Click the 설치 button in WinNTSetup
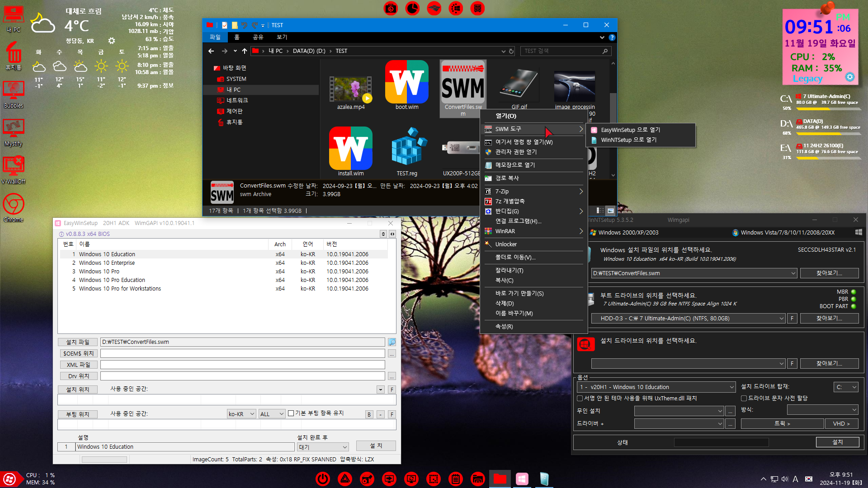 pyautogui.click(x=837, y=442)
